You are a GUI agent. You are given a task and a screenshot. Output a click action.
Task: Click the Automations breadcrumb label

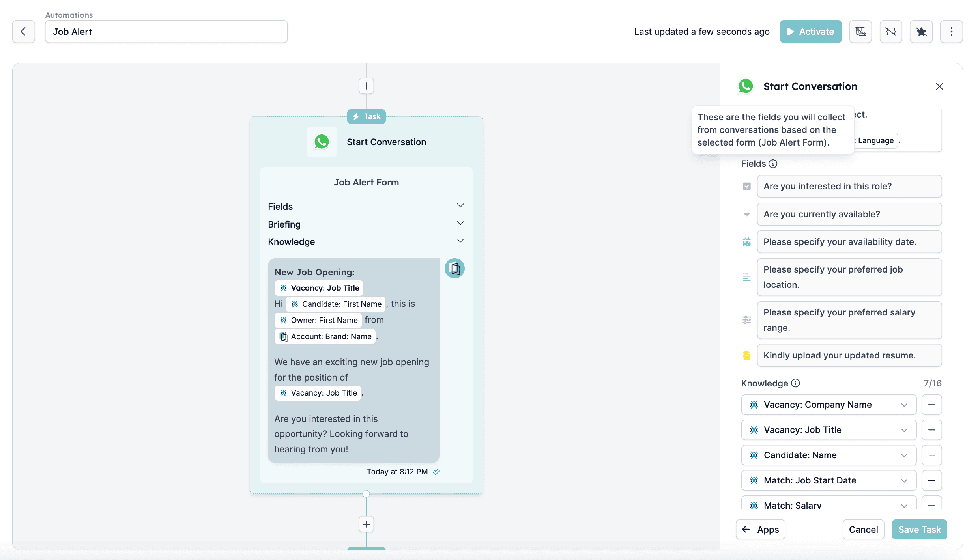(69, 15)
